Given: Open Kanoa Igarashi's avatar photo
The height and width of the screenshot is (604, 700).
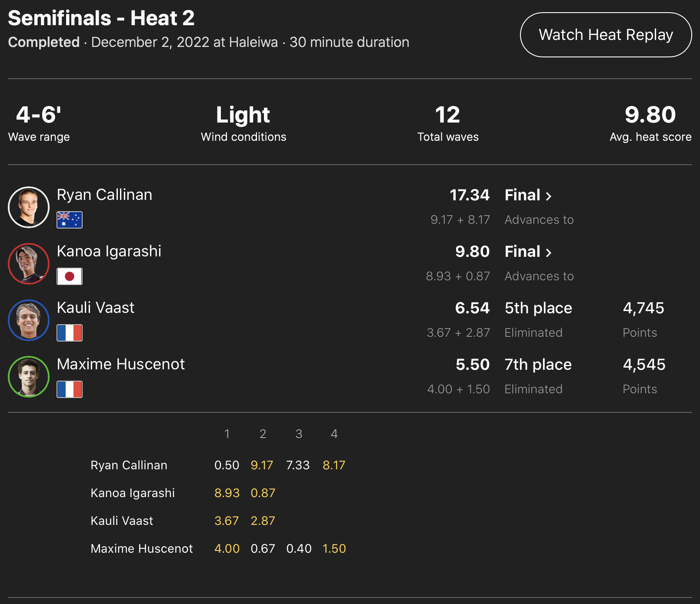Looking at the screenshot, I should 29,264.
